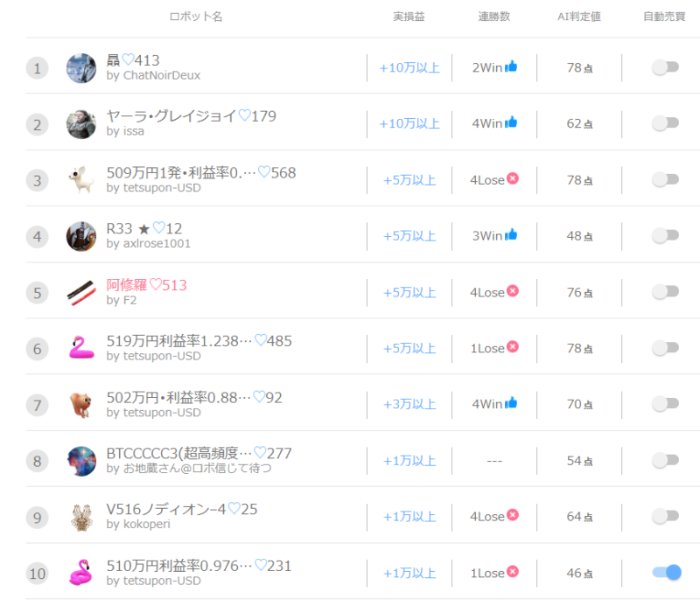Screen dimensions: 700x613
Task: Enable auto-trading toggle for rank 1 robot
Action: (665, 67)
